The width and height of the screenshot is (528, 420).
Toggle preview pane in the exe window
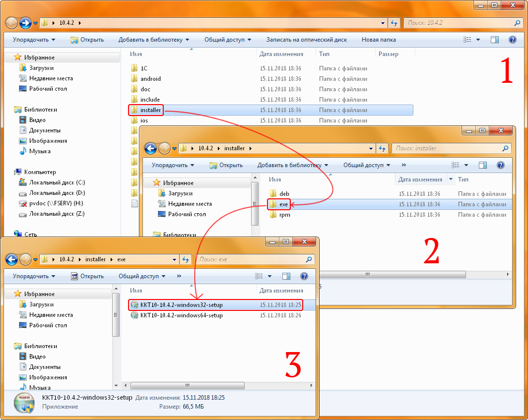(x=286, y=276)
